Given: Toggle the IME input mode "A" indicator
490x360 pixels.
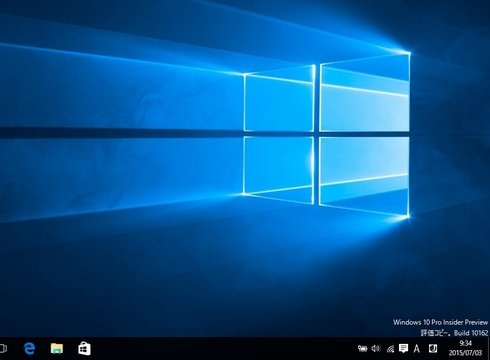Looking at the screenshot, I should pos(416,349).
